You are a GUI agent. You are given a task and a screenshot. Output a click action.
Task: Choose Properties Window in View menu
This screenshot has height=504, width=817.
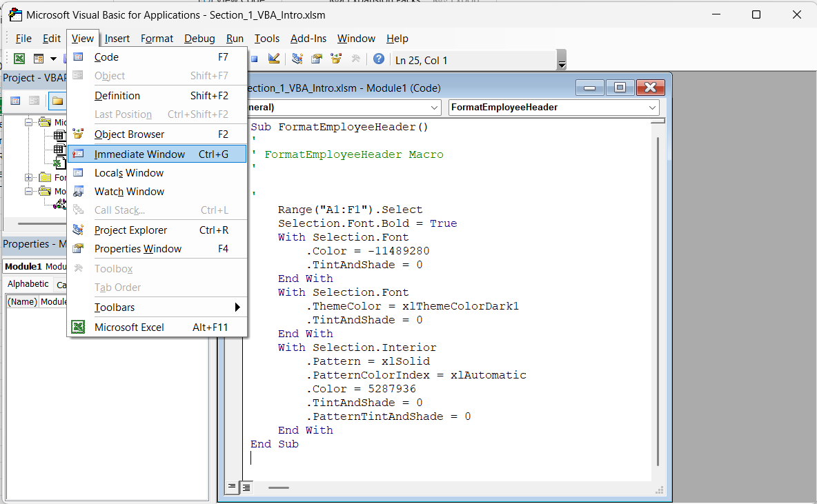point(157,249)
